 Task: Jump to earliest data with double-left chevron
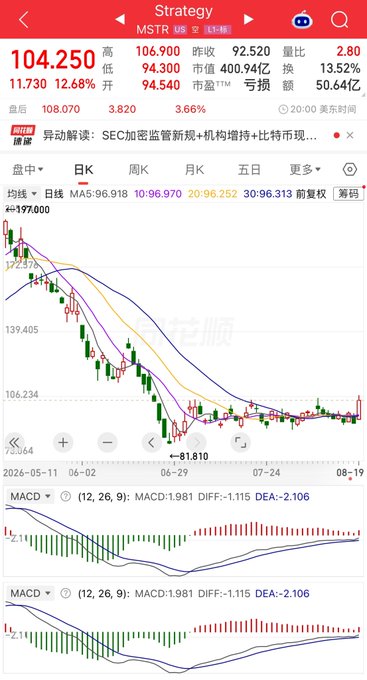click(x=14, y=442)
